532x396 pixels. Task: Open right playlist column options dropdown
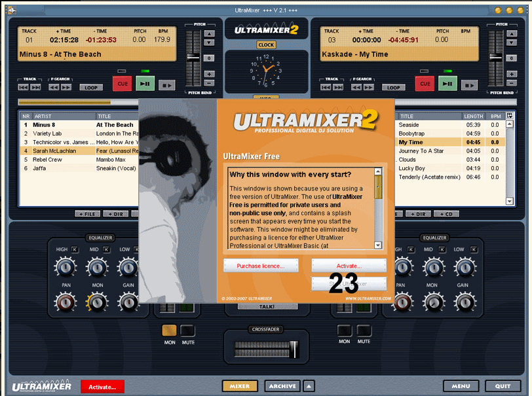point(509,116)
